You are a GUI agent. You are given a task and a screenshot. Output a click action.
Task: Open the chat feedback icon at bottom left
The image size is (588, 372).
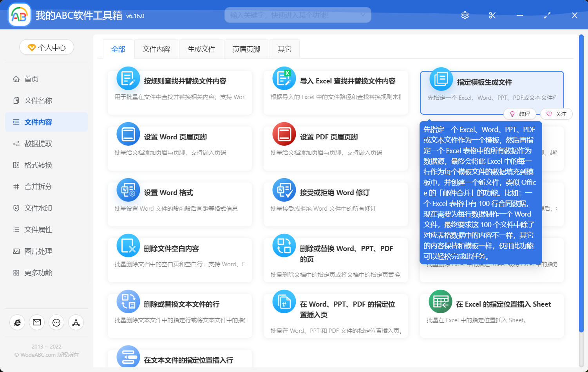[x=56, y=322]
